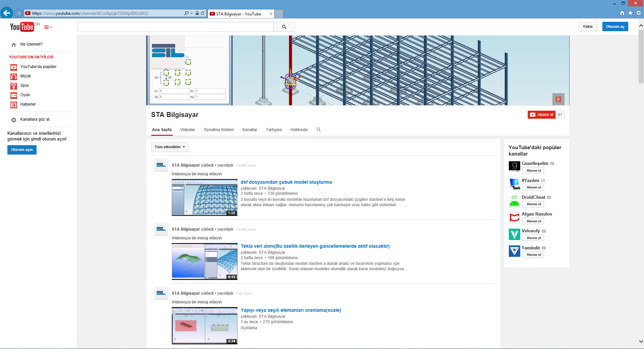Close the STA Bilgisayar browser tab

(271, 14)
